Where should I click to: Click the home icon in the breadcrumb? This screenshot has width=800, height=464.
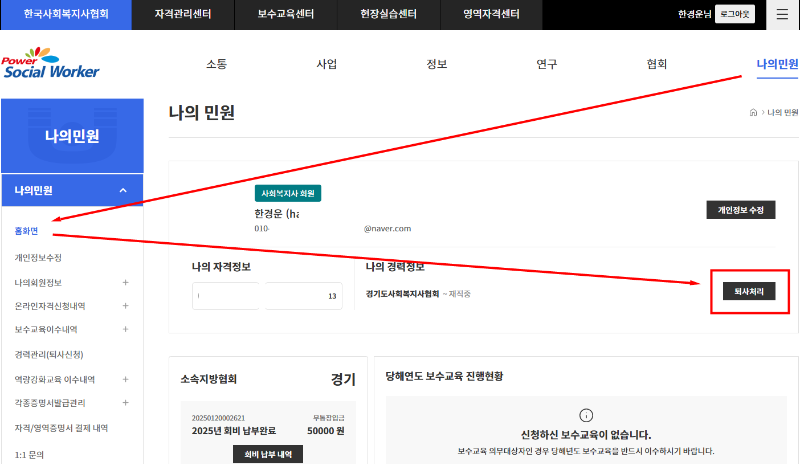tap(753, 113)
